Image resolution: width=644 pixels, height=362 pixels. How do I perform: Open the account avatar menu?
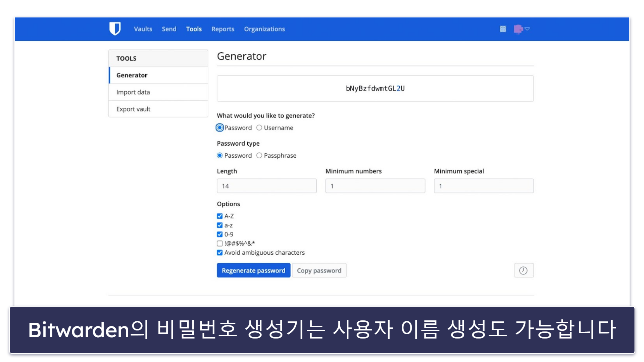(x=522, y=29)
